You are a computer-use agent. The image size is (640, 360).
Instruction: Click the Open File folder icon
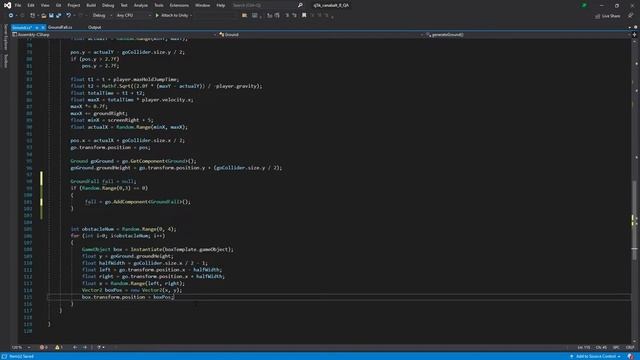pos(44,16)
